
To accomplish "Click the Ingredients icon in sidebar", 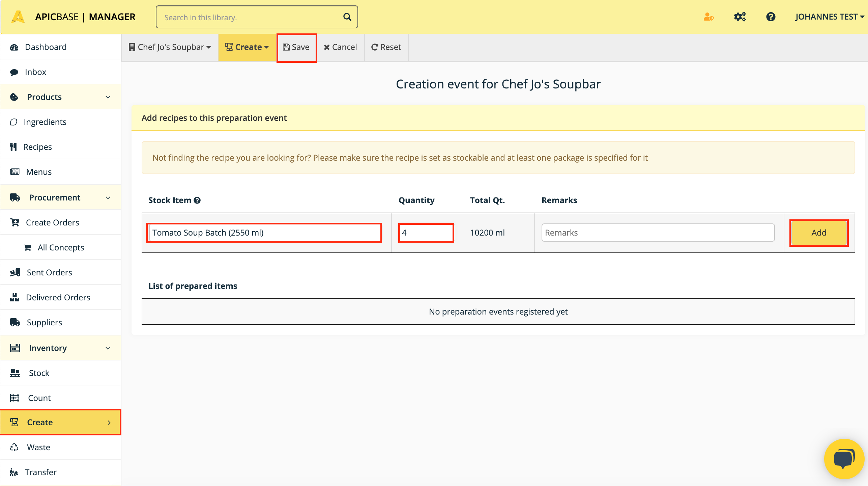I will pyautogui.click(x=13, y=122).
